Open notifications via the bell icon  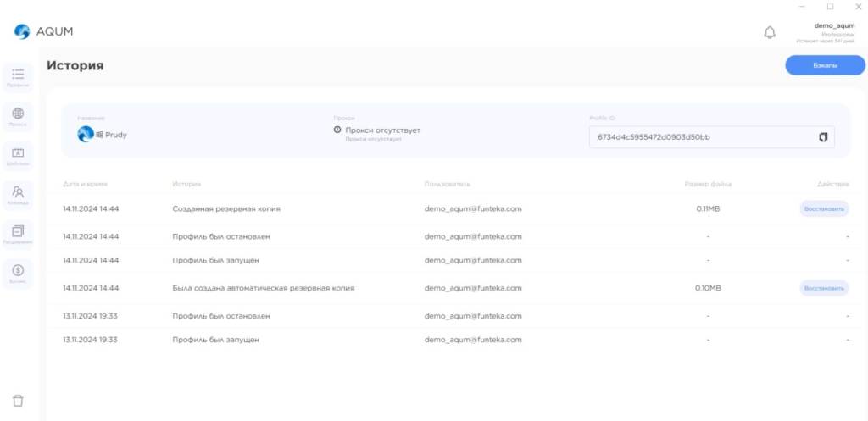click(770, 32)
